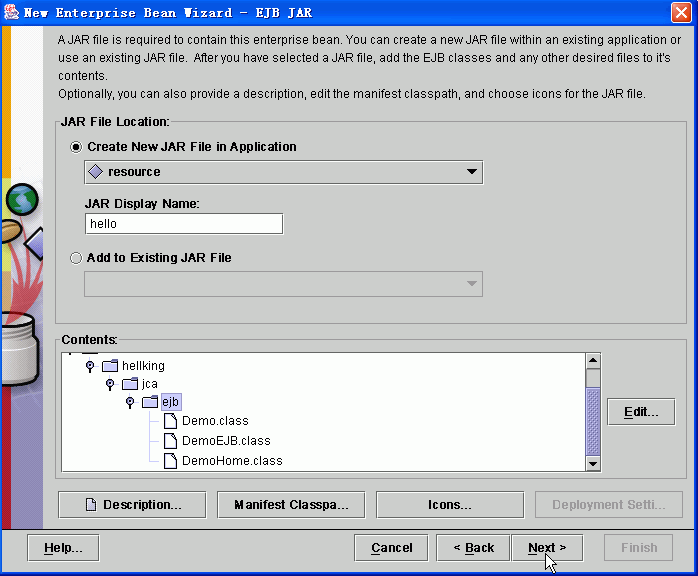Select the hellking folder icon

(110, 365)
